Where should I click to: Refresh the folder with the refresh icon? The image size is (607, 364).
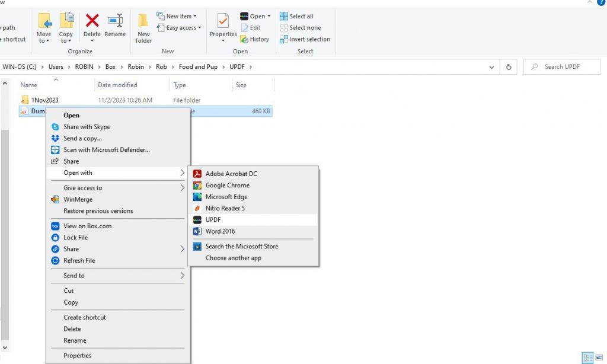[509, 66]
